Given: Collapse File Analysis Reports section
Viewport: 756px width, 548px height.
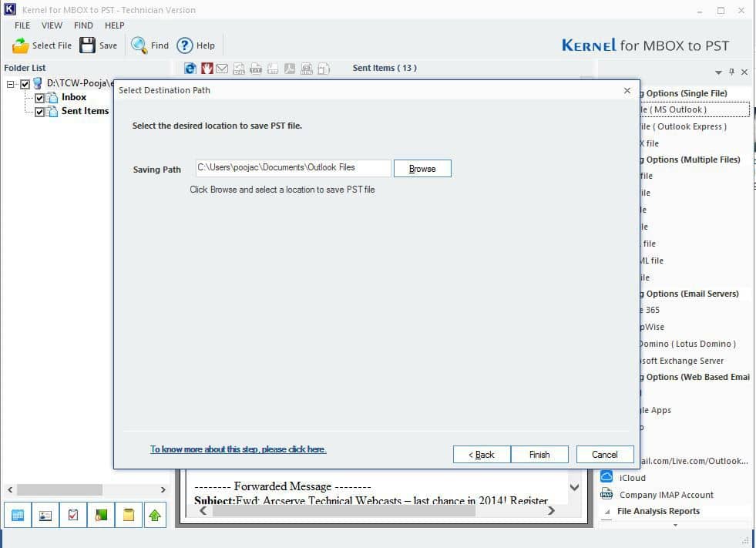Looking at the screenshot, I should [x=607, y=511].
